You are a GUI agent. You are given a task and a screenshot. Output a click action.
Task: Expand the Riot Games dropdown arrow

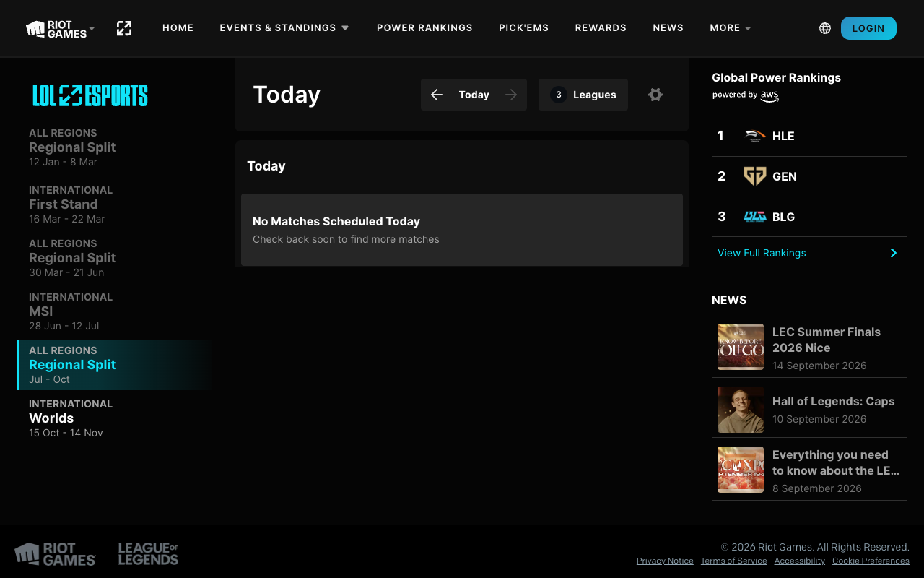(92, 28)
